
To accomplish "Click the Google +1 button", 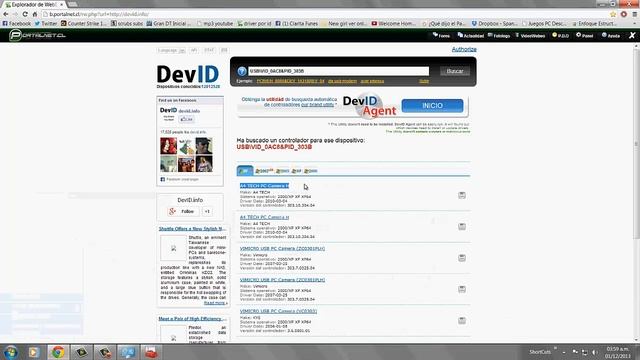I will [207, 211].
